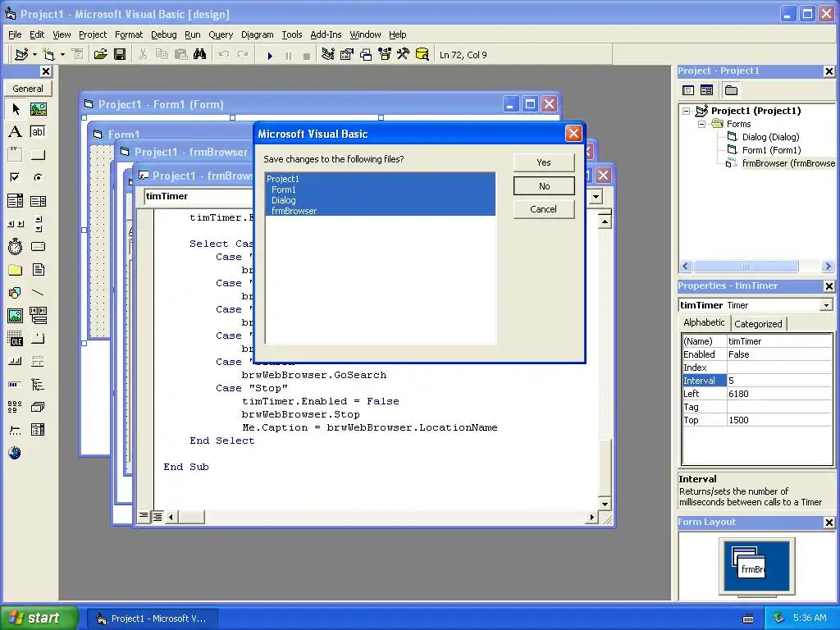Viewport: 840px width, 630px height.
Task: Open Properties Window from the toolbar
Action: coord(347,55)
